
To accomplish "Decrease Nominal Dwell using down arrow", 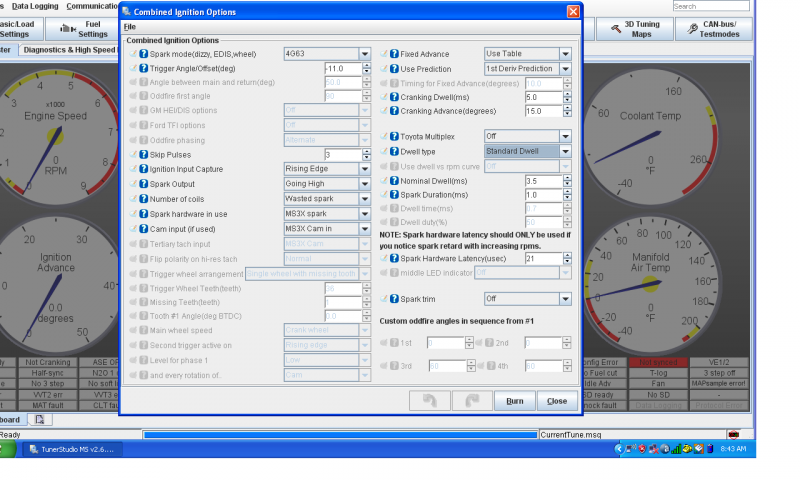I will (x=566, y=184).
